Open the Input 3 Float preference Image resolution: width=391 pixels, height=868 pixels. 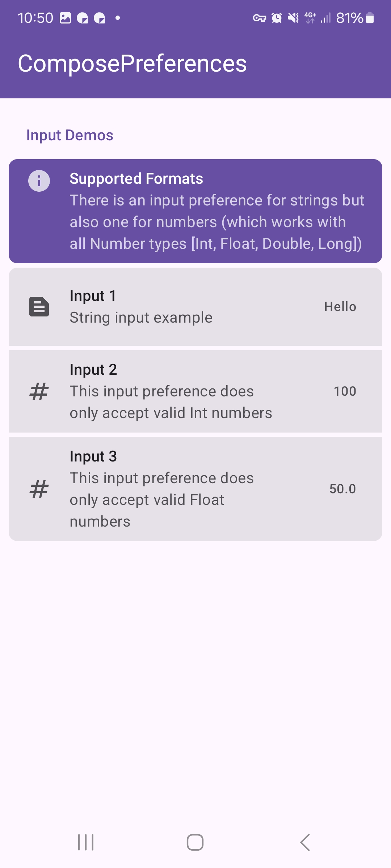[195, 489]
